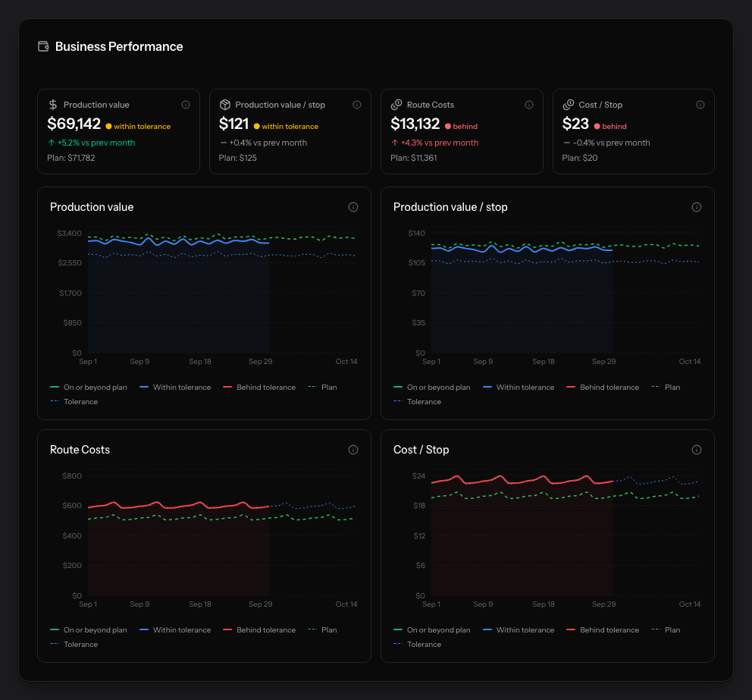Viewport: 752px width, 700px height.
Task: Click the $69,142 production value figure
Action: [x=74, y=124]
